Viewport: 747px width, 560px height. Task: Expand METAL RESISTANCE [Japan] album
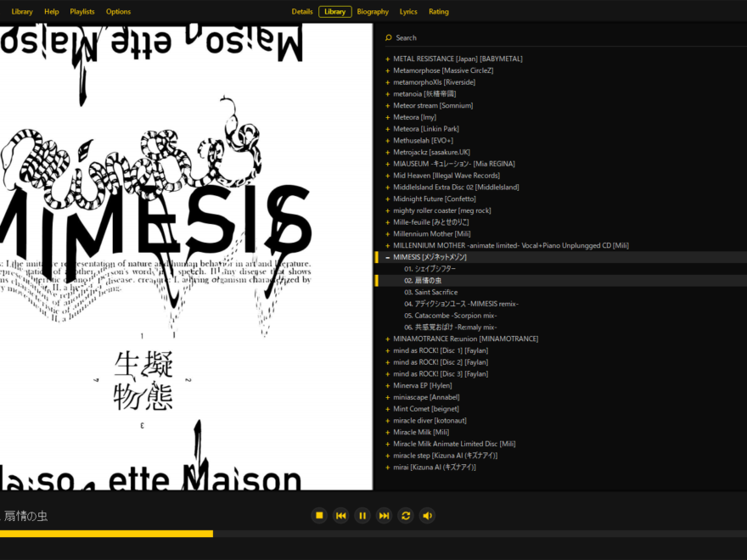click(388, 59)
